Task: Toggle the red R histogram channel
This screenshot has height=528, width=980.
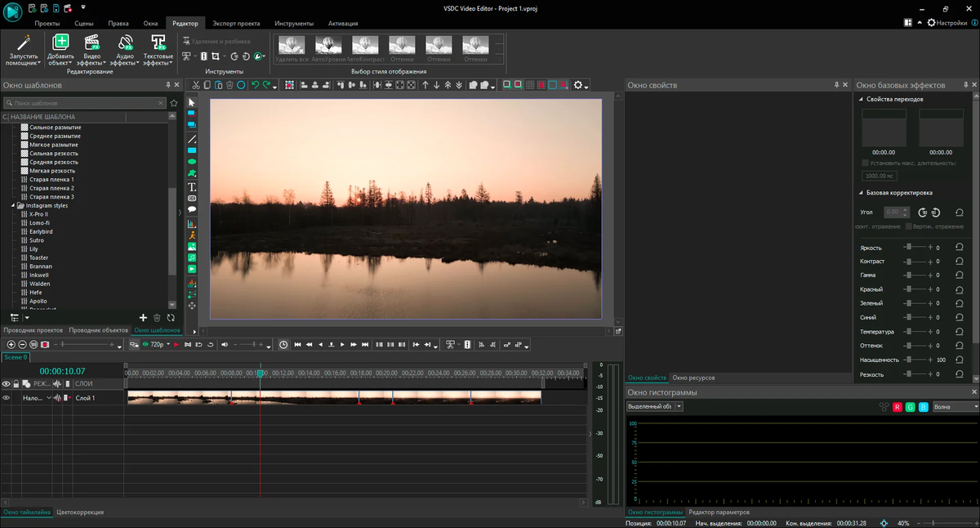Action: click(x=897, y=407)
